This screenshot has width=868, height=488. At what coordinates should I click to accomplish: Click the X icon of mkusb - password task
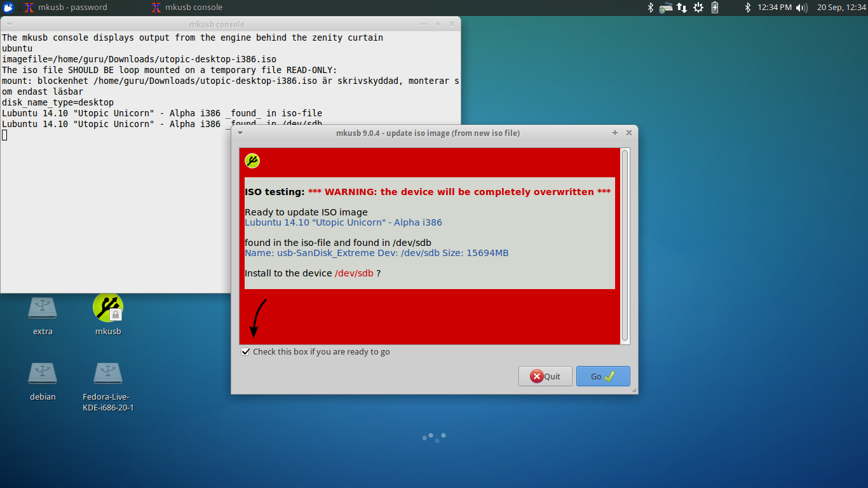(x=29, y=8)
